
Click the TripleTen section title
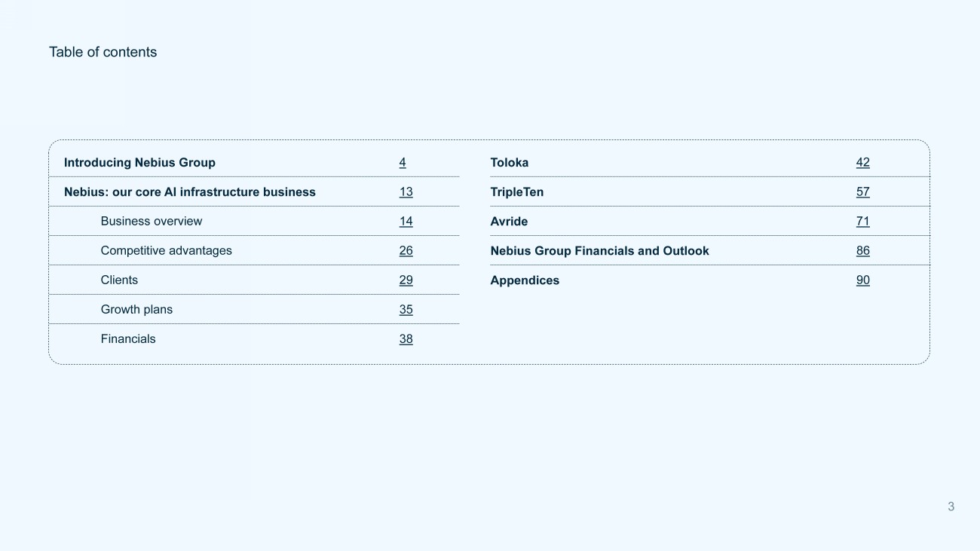[x=516, y=192]
